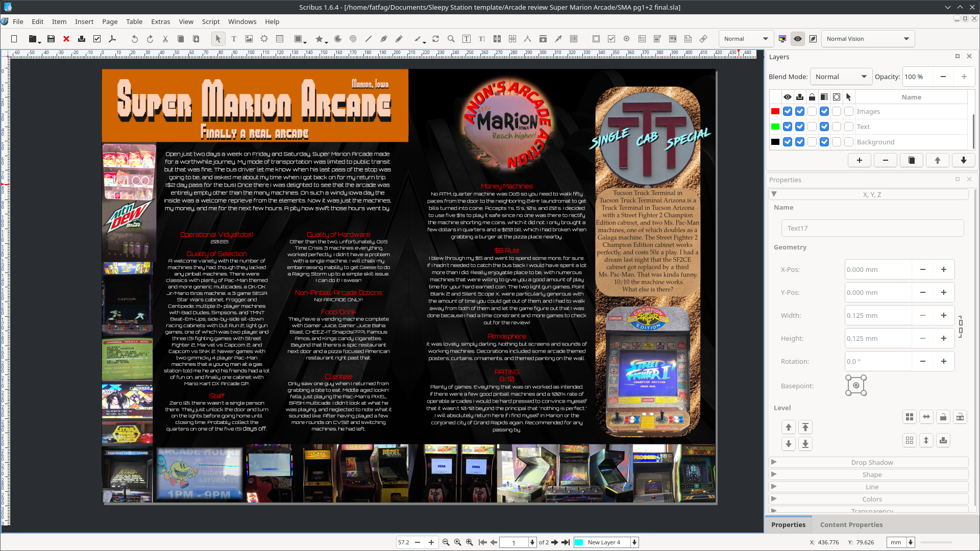The width and height of the screenshot is (980, 551).
Task: Open the Print toolbar icon
Action: 82,39
